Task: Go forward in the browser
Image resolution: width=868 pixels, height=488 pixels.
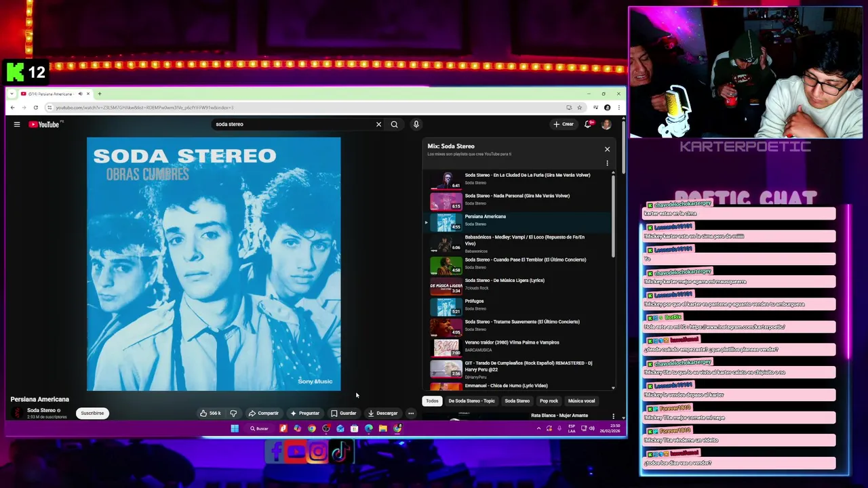Action: [x=24, y=107]
